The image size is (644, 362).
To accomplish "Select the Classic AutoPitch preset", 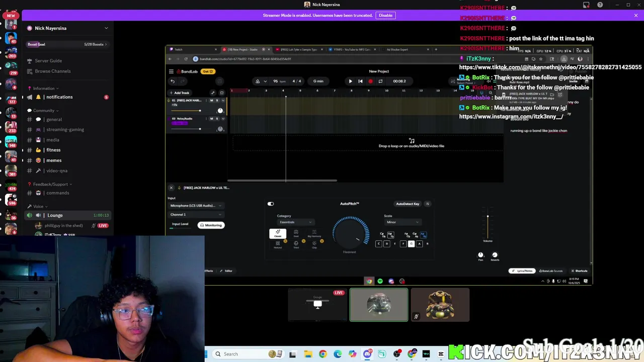I will [x=278, y=233].
